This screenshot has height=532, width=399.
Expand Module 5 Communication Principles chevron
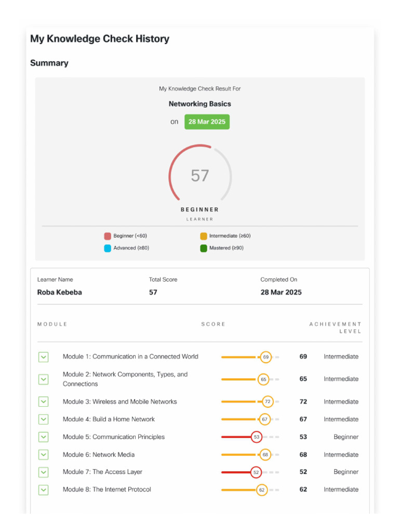click(44, 437)
